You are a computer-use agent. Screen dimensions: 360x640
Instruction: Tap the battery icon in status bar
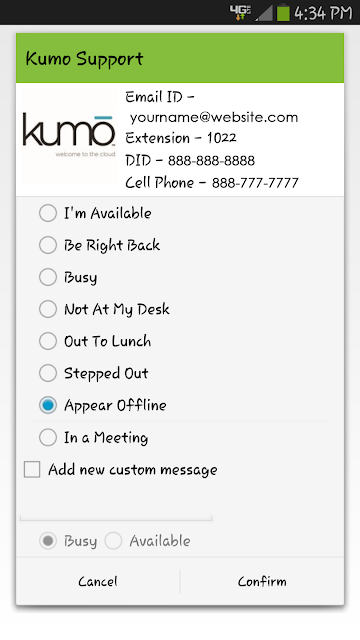coord(283,13)
